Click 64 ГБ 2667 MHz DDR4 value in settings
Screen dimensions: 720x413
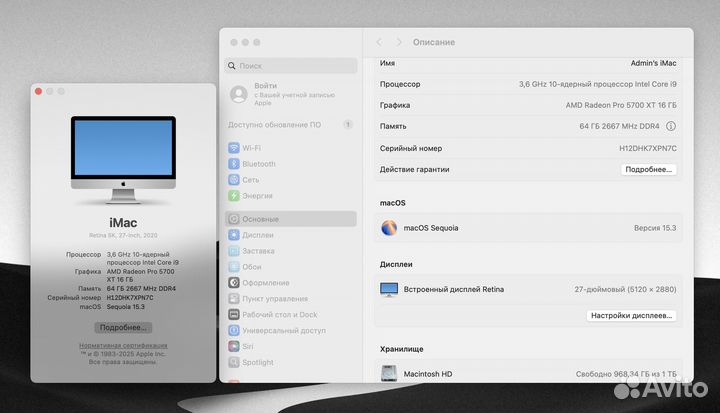click(x=619, y=126)
